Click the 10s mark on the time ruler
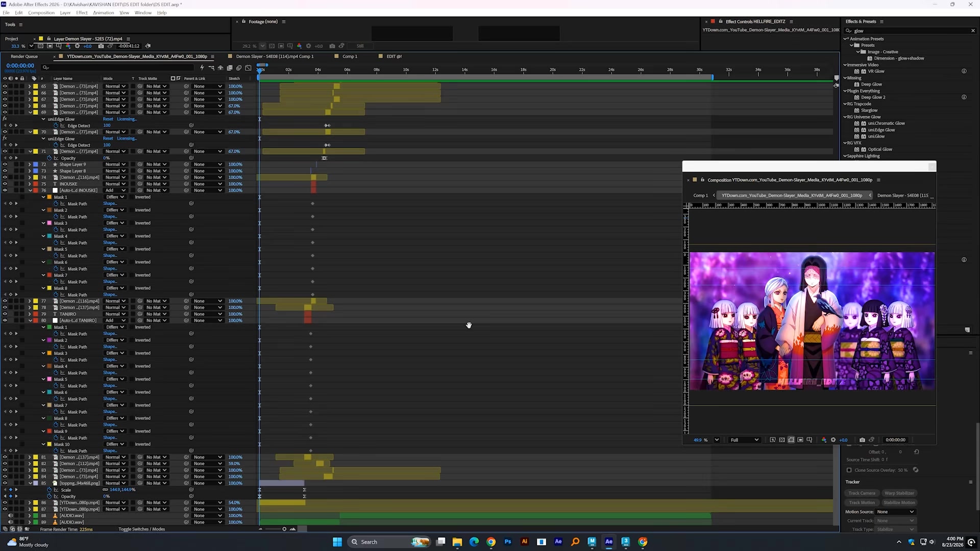Image resolution: width=980 pixels, height=551 pixels. pos(406,70)
